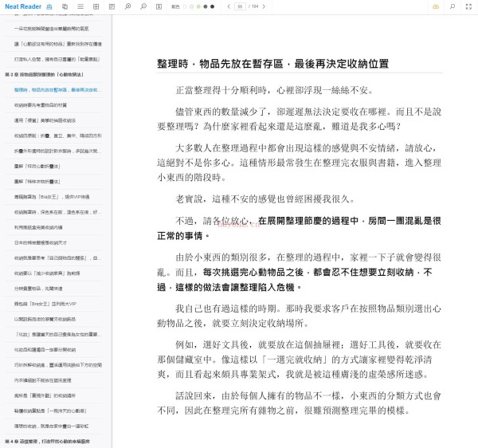Select the beige color scheme dot
Image resolution: width=478 pixels, height=448 pixels.
[191, 6]
